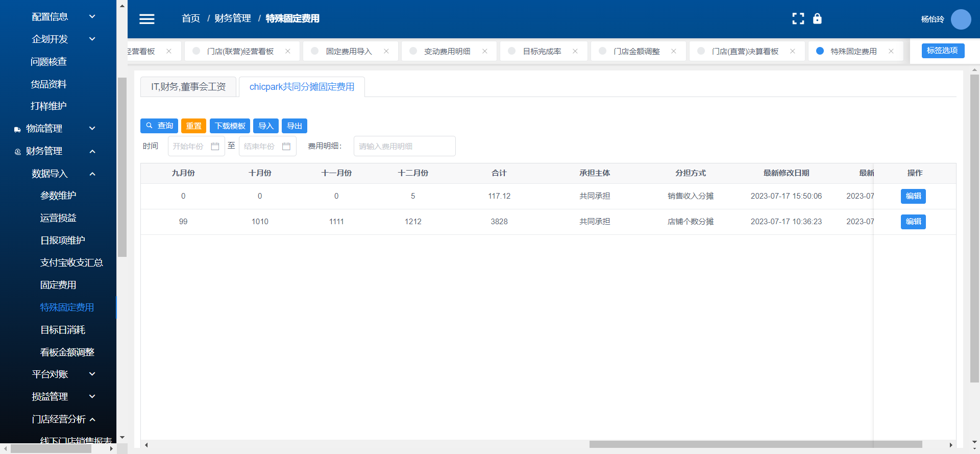Click the user avatar for 杨怡玲
980x454 pixels.
[961, 19]
